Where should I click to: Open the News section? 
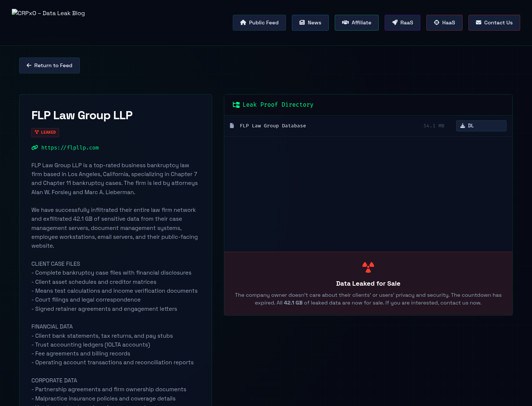point(310,23)
